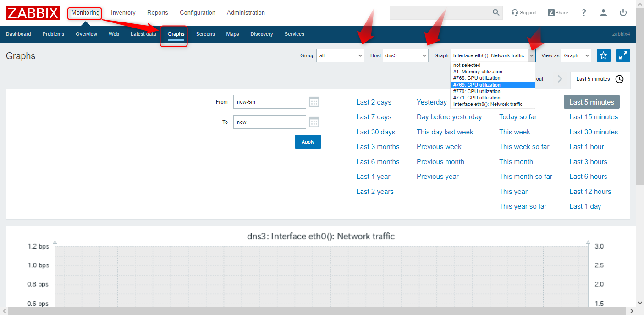This screenshot has width=644, height=315.
Task: Click the sign out power icon
Action: click(x=623, y=13)
